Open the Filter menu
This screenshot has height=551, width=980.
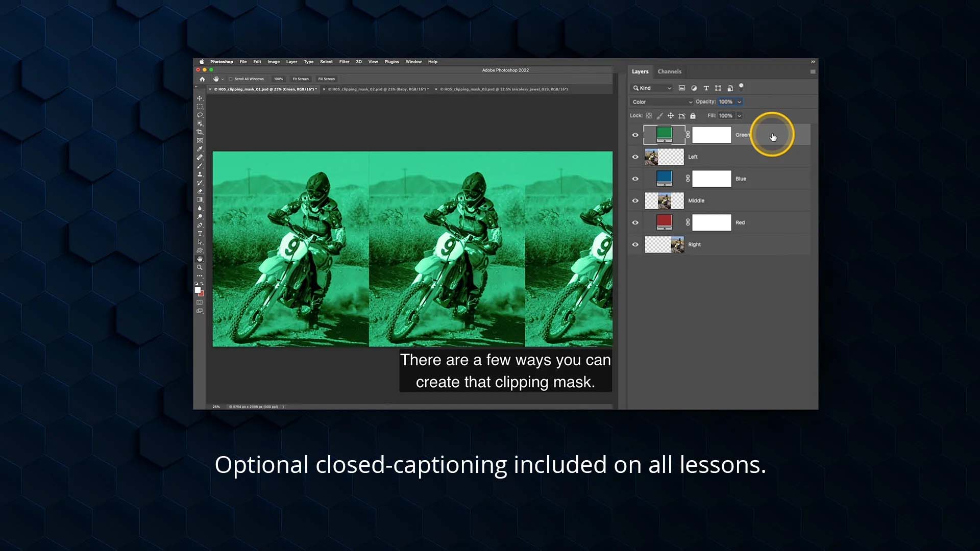point(345,62)
